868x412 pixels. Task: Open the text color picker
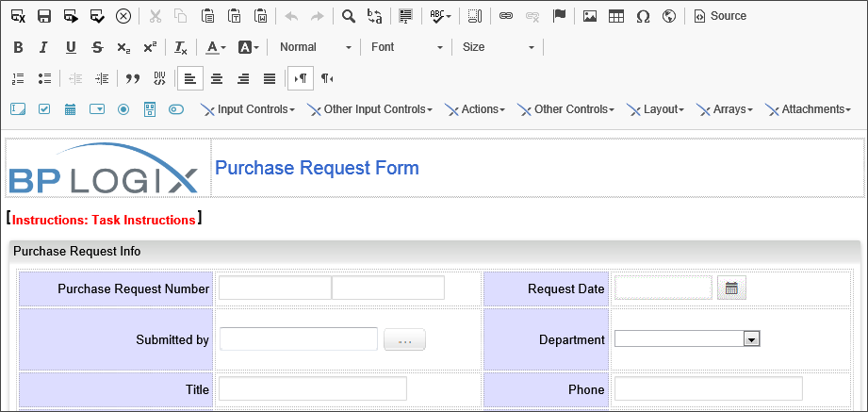(x=216, y=47)
